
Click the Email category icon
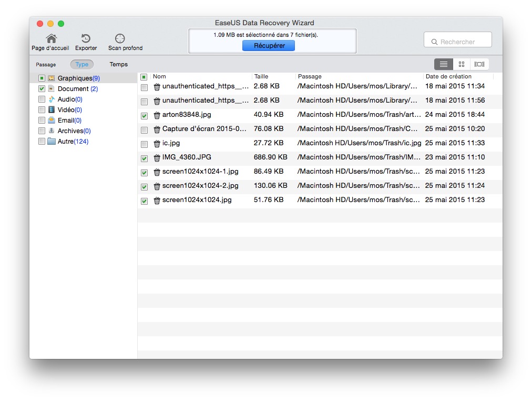tap(51, 120)
